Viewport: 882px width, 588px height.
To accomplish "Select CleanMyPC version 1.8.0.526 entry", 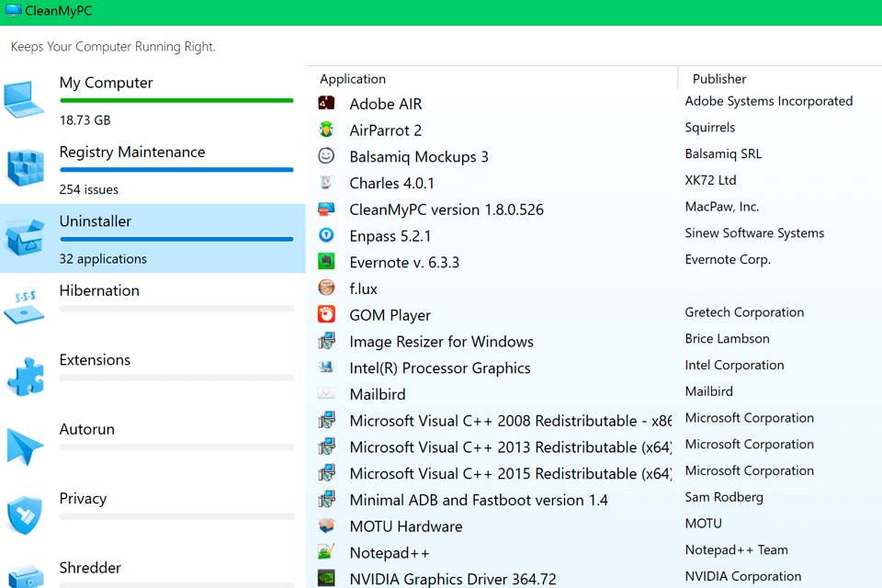I will tap(447, 209).
